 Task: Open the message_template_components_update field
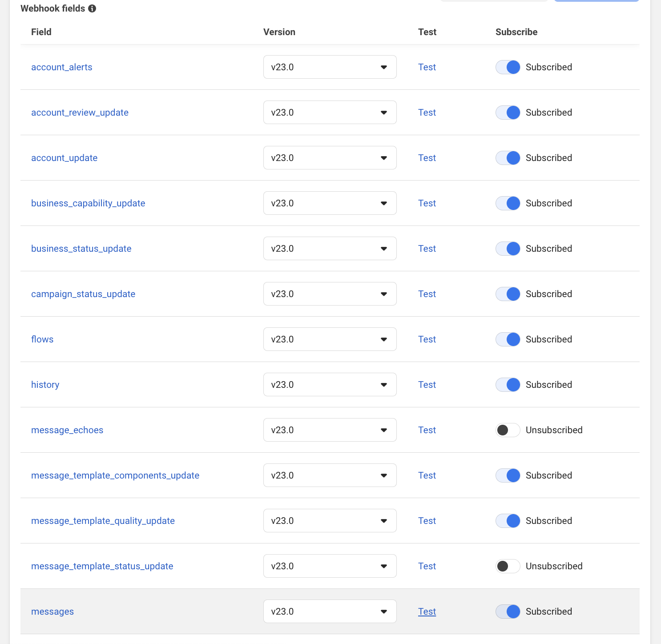[x=115, y=475]
